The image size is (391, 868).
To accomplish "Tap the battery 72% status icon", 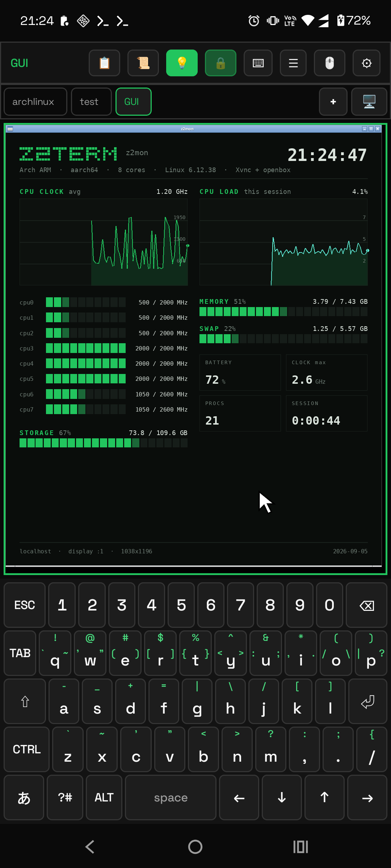I will coord(354,21).
